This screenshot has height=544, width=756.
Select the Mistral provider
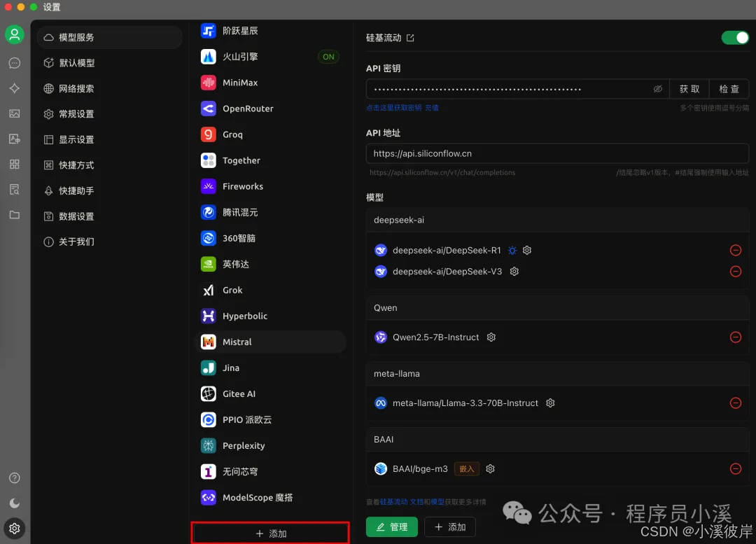[x=270, y=342]
